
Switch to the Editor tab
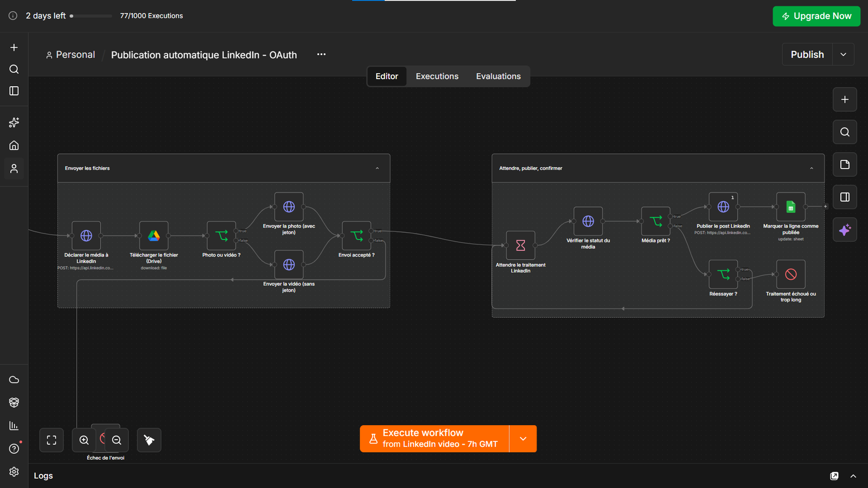point(387,76)
